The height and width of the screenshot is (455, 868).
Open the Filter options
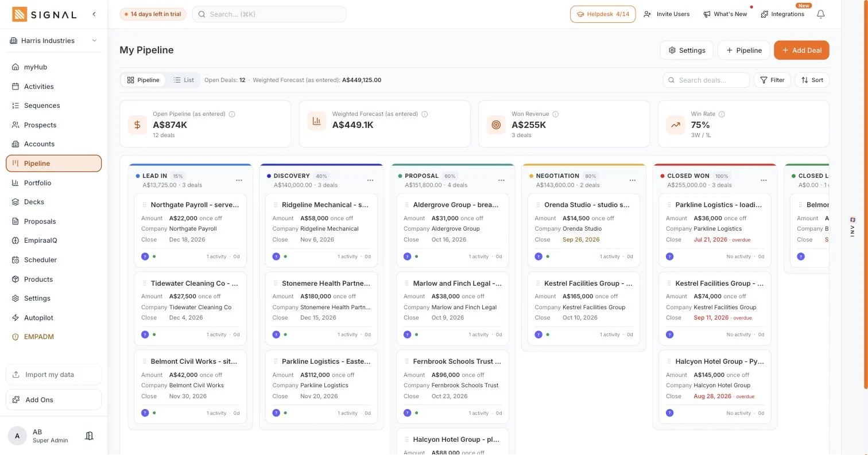772,80
